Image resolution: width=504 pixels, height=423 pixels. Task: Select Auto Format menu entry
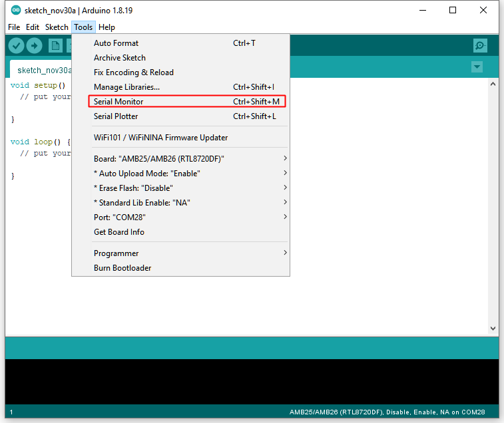[x=180, y=43]
